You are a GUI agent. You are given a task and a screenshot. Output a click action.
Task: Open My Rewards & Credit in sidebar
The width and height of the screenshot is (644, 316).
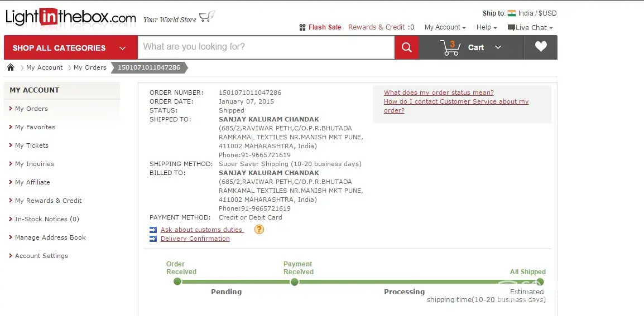click(x=48, y=201)
